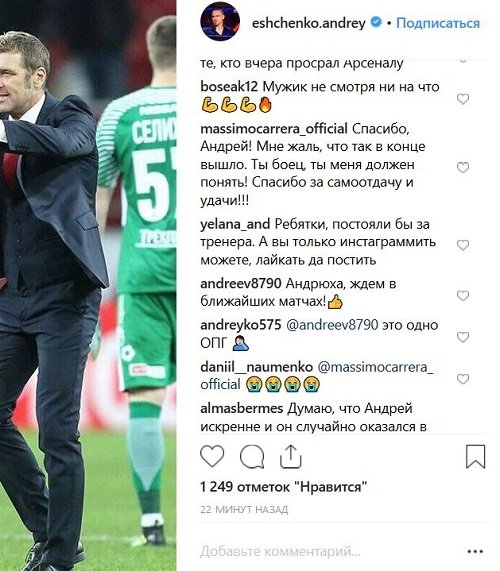Image resolution: width=500 pixels, height=571 pixels.
Task: Open eshchenko.andrey username link
Action: [309, 23]
